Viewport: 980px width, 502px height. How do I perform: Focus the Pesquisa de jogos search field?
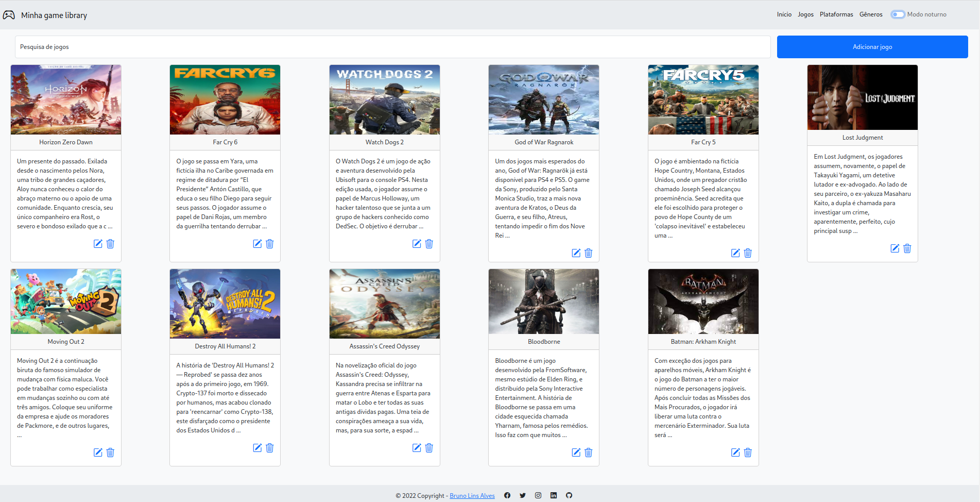393,47
